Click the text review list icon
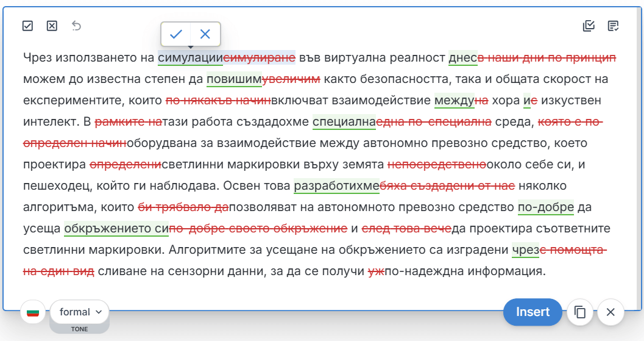 (614, 26)
